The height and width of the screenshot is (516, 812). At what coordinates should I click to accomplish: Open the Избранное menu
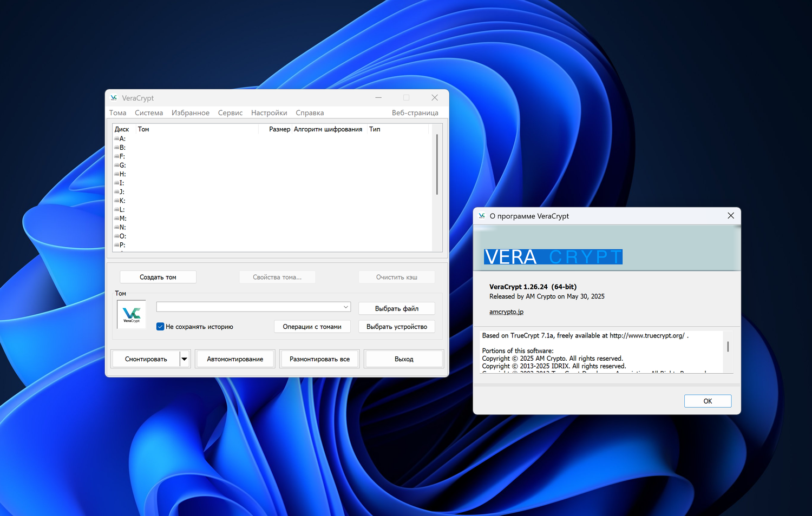point(191,113)
